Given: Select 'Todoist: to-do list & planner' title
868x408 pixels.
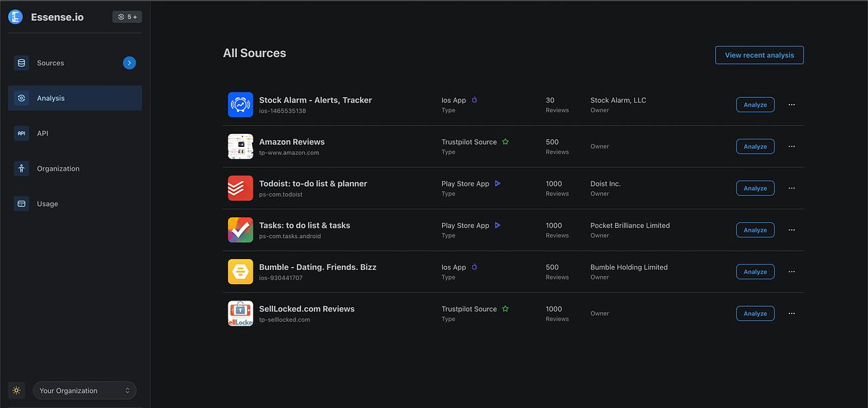Looking at the screenshot, I should 313,184.
